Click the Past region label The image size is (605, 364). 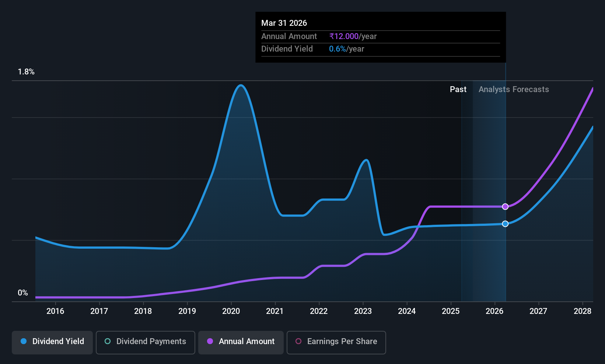(x=458, y=90)
